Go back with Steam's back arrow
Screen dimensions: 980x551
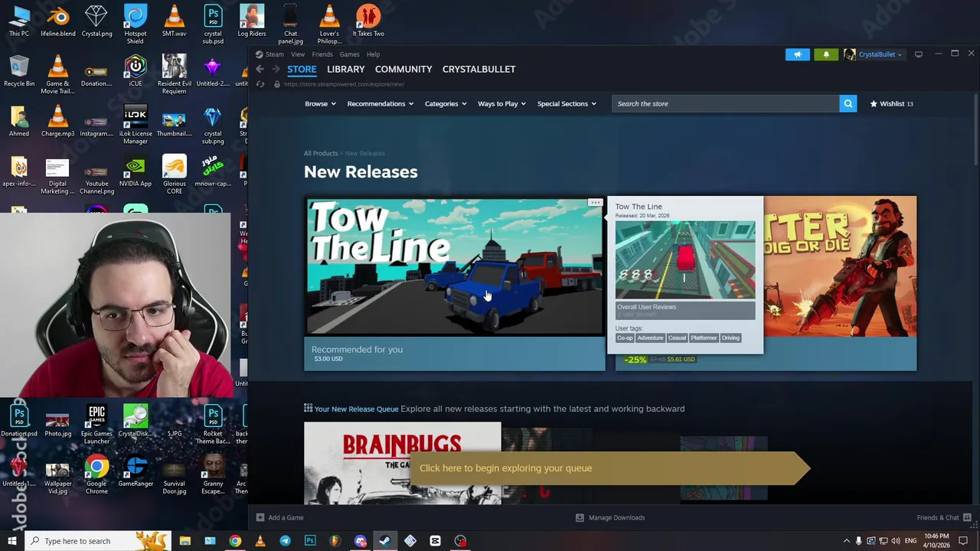[x=260, y=69]
